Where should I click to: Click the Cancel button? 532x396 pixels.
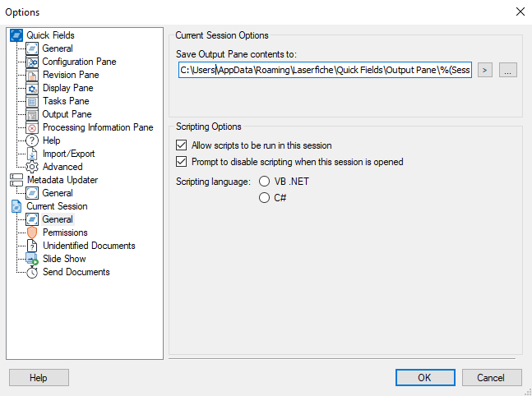coord(492,378)
